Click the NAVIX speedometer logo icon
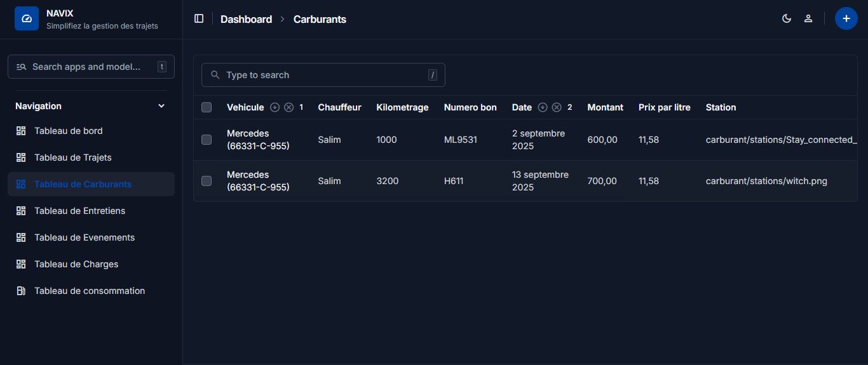 [27, 19]
